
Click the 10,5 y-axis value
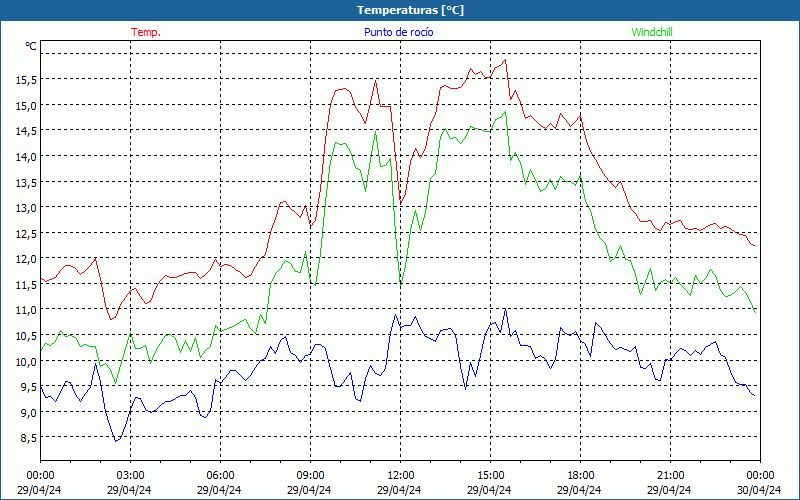(x=26, y=336)
